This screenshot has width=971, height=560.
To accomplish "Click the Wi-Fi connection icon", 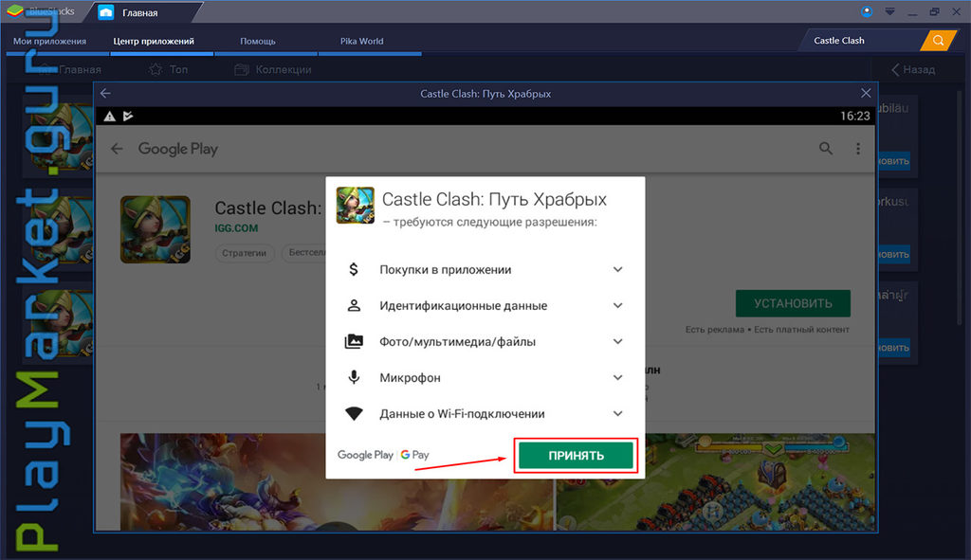I will (x=354, y=413).
